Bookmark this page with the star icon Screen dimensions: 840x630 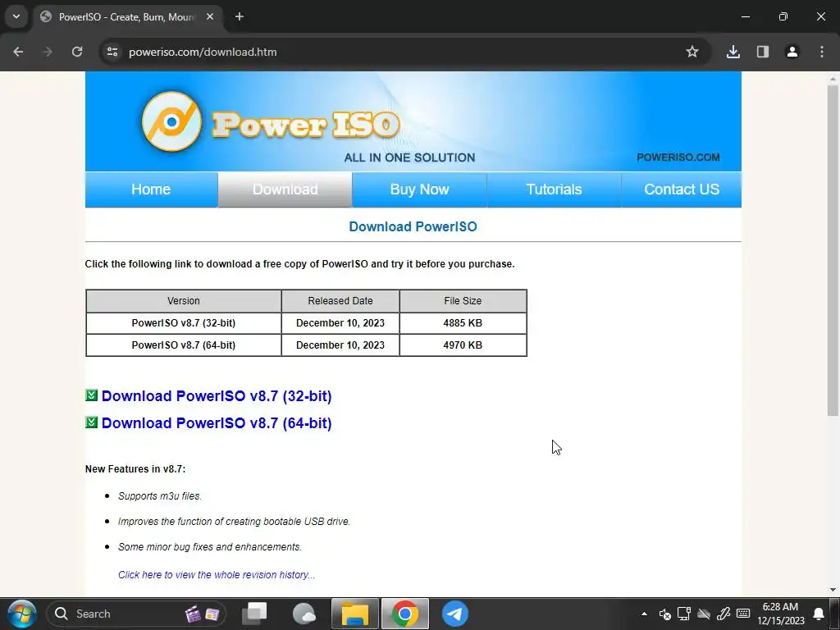pos(692,52)
